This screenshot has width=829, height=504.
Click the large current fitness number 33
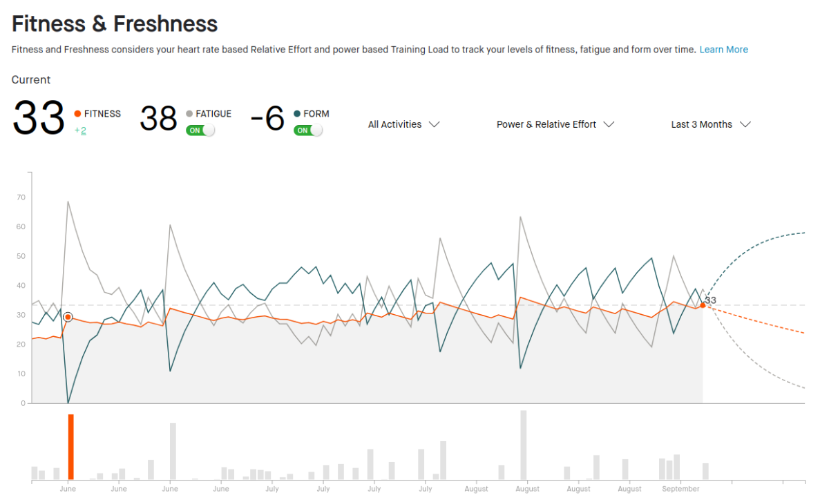(x=39, y=119)
